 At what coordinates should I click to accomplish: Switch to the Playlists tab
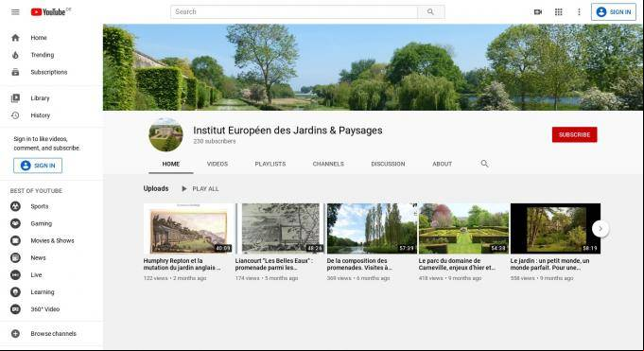click(x=270, y=164)
